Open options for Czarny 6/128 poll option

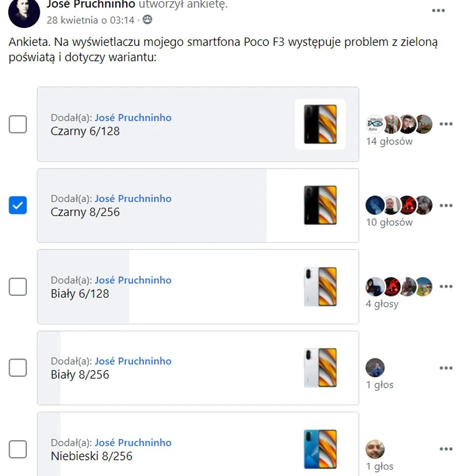(x=446, y=124)
